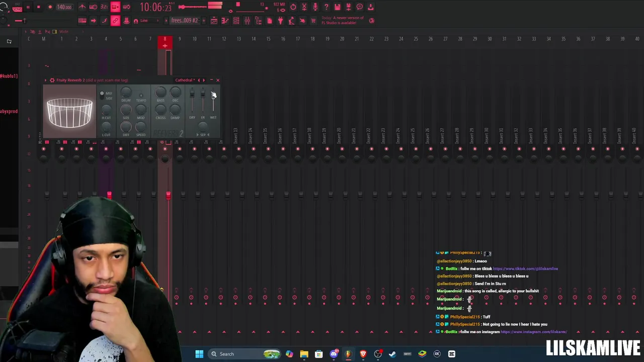Open TikTok link in chat overlay
The height and width of the screenshot is (362, 644).
pyautogui.click(x=525, y=268)
